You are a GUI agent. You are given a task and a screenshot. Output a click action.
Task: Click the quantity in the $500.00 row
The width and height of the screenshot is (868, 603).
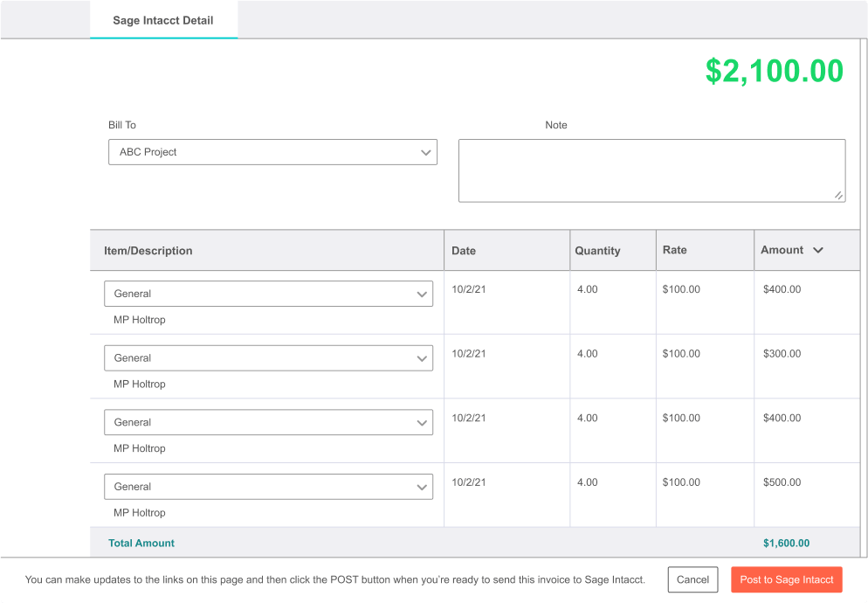(x=588, y=482)
